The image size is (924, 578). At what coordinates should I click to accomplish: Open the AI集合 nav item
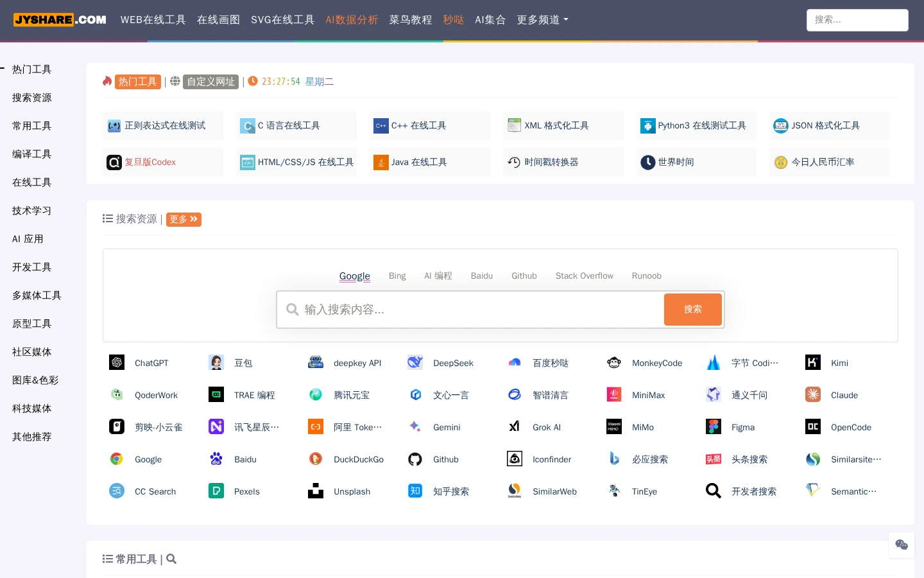click(490, 20)
